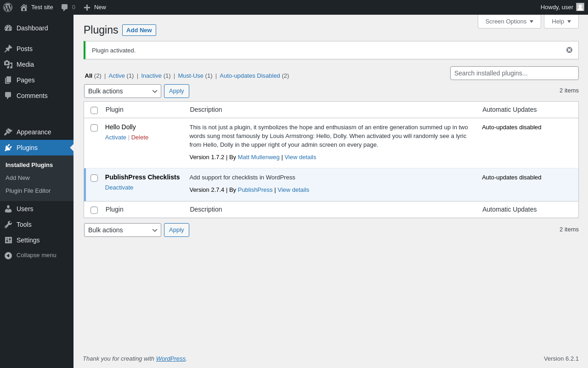
Task: Click the bottom Apply button
Action: 176,230
